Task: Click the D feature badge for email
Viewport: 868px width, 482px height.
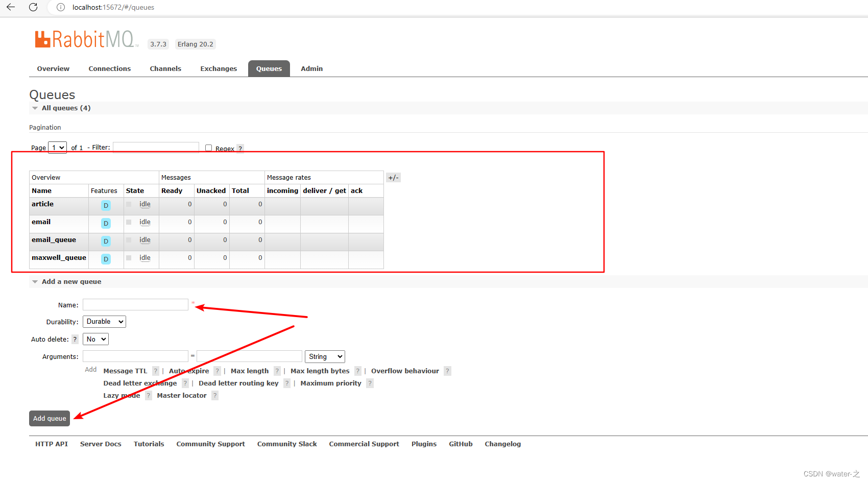Action: tap(106, 223)
